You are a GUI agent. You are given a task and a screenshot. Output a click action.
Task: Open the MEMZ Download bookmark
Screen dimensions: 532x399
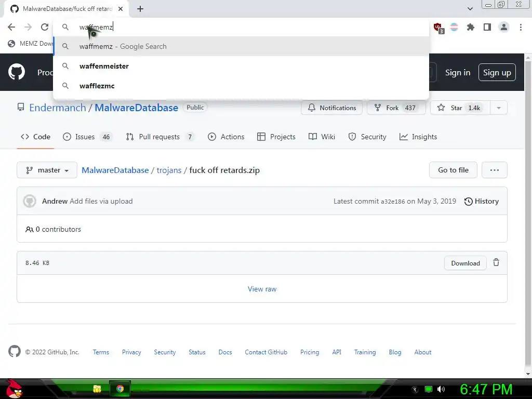31,44
